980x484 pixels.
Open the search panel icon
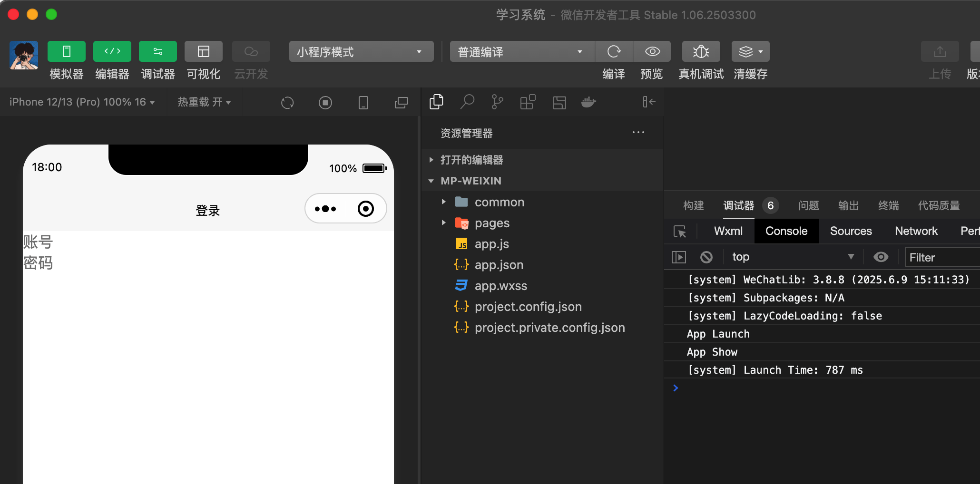[x=467, y=102]
